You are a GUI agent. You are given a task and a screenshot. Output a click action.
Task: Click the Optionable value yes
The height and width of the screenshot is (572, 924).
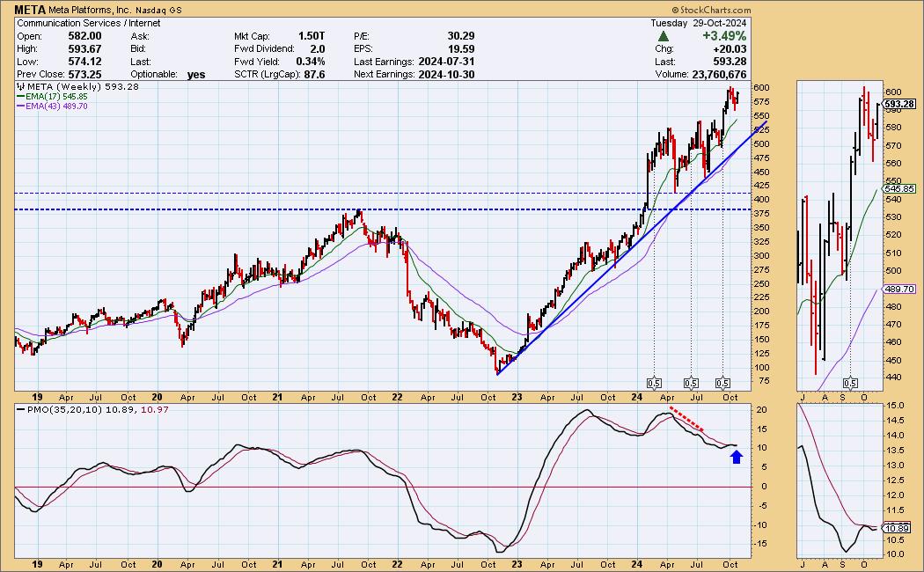(x=196, y=75)
